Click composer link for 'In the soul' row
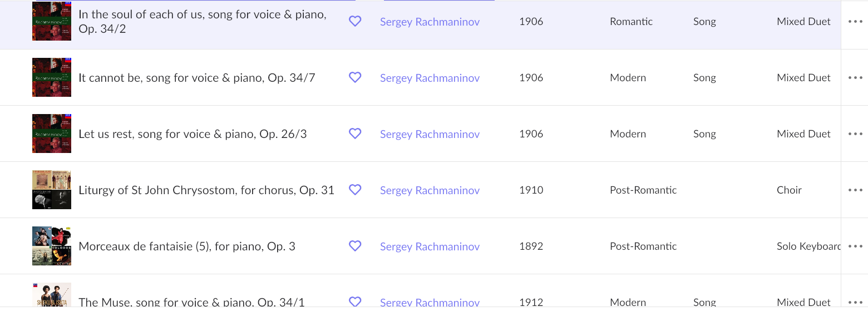Viewport: 868px width, 311px height. point(430,22)
